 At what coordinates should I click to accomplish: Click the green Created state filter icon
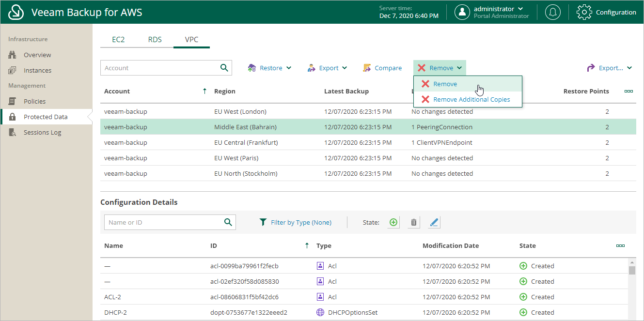[393, 222]
